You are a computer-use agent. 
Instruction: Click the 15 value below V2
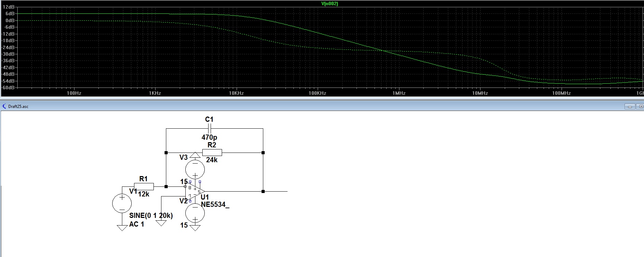click(184, 225)
